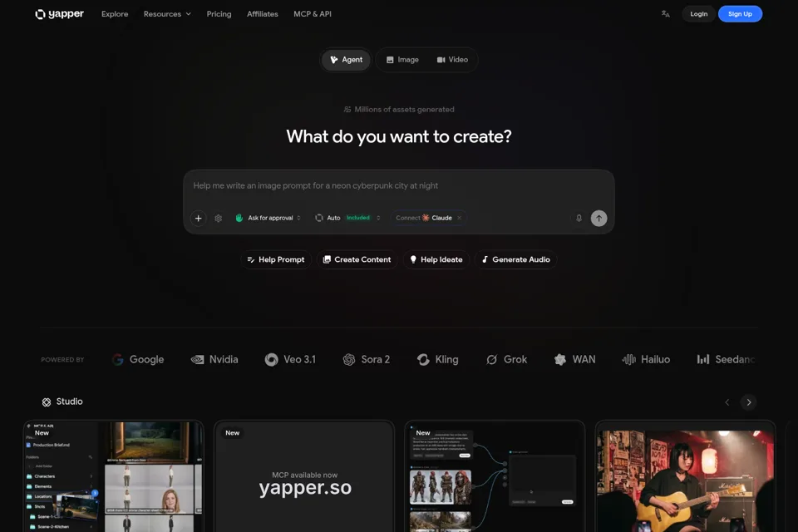Add an attachment with the plus icon
Image resolution: width=798 pixels, height=532 pixels.
tap(198, 218)
